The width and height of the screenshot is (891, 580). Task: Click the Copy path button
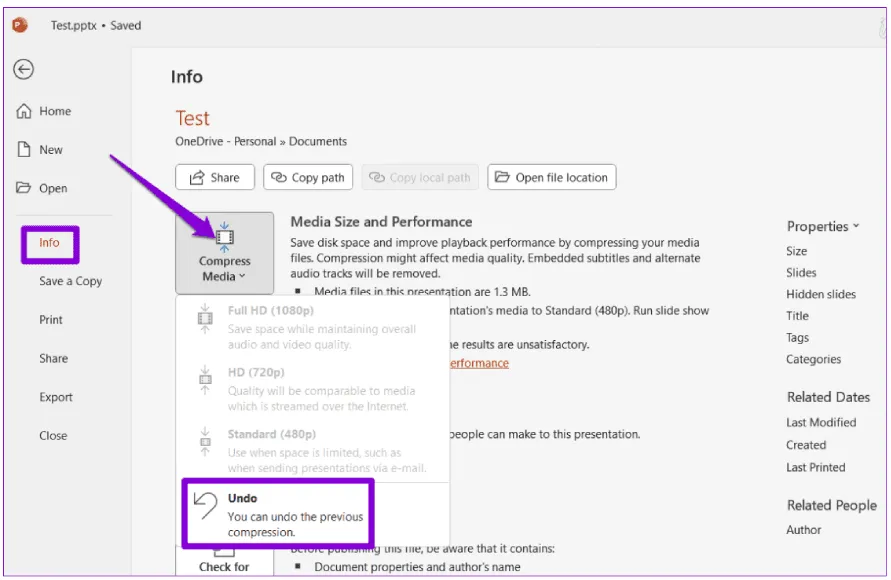[x=308, y=178]
